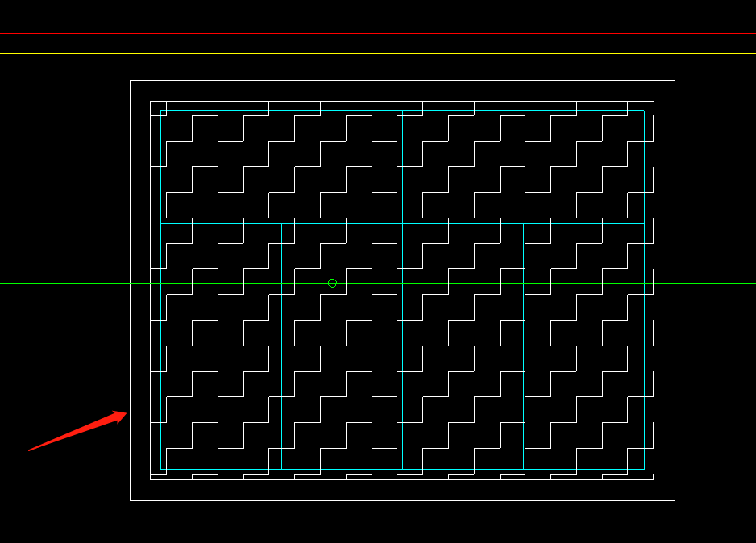Select the small green circle marker
This screenshot has height=543, width=756.
pos(332,284)
